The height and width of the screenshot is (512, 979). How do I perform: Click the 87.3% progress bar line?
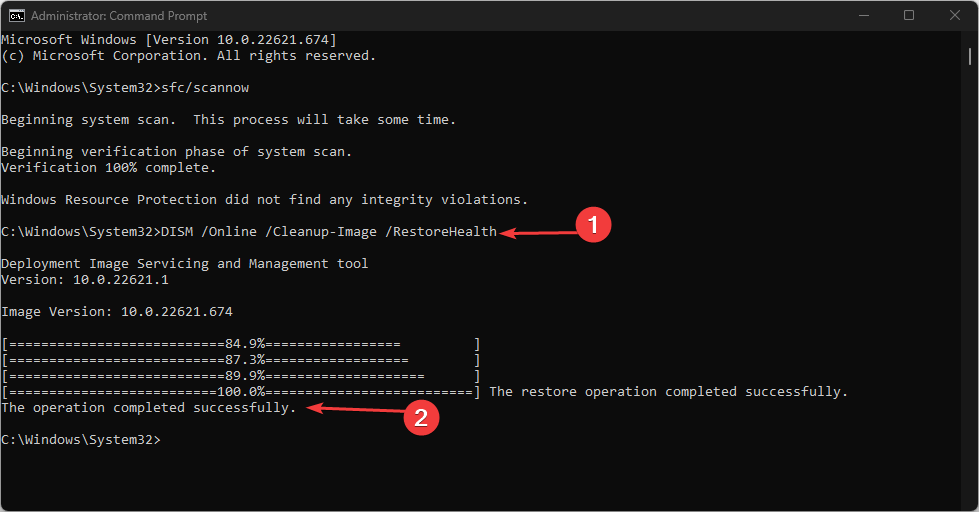click(x=241, y=360)
